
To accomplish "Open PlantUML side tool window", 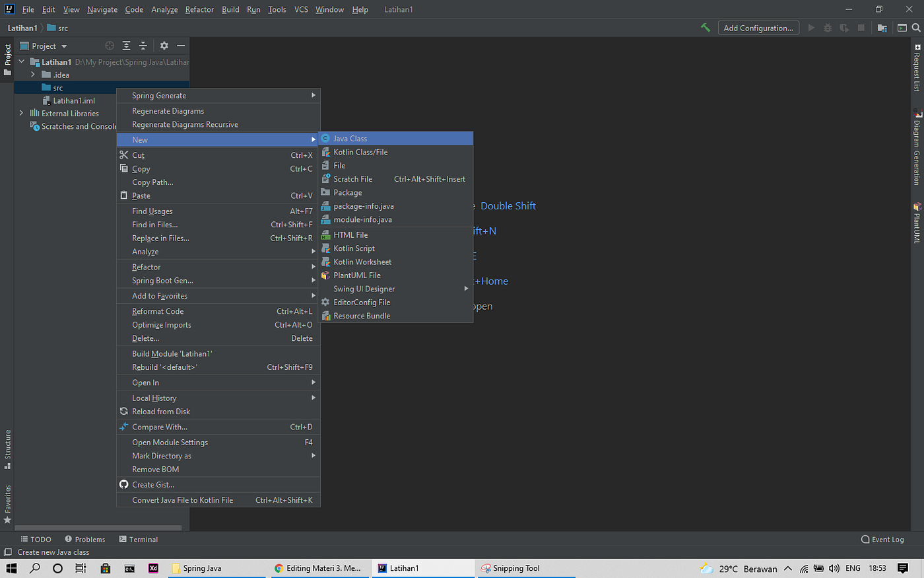I will (917, 223).
